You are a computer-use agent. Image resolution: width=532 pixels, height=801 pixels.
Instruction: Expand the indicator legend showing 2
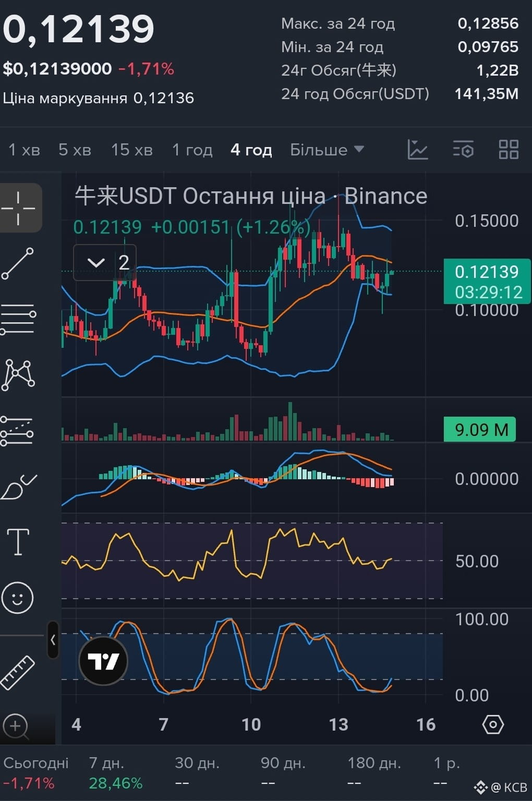[x=105, y=262]
